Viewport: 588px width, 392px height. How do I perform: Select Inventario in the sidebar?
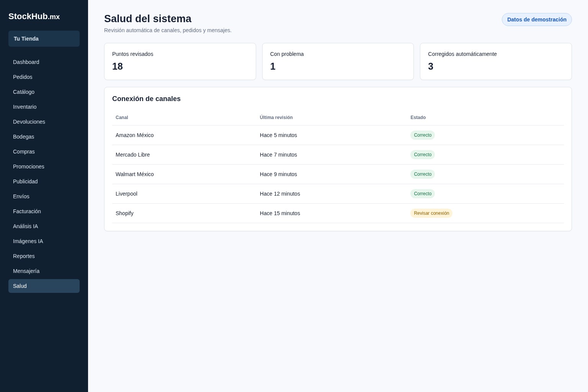[44, 107]
